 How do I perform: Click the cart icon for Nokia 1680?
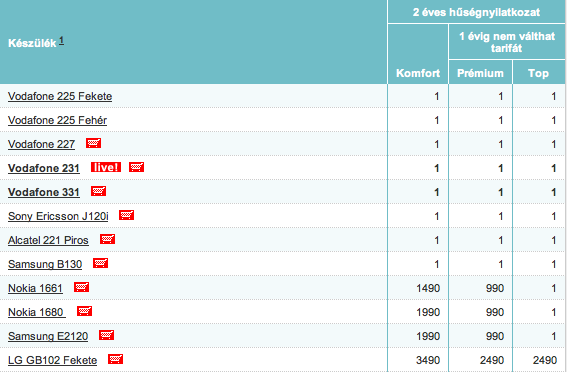coord(85,311)
